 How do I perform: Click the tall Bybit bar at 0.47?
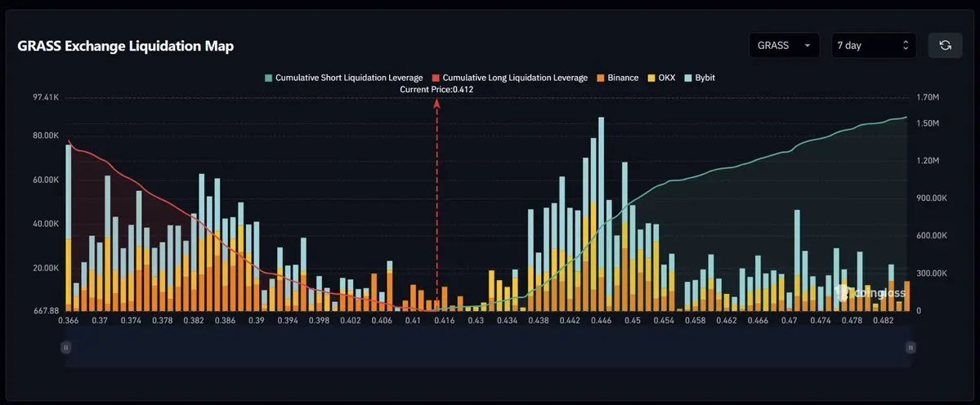[x=797, y=260]
